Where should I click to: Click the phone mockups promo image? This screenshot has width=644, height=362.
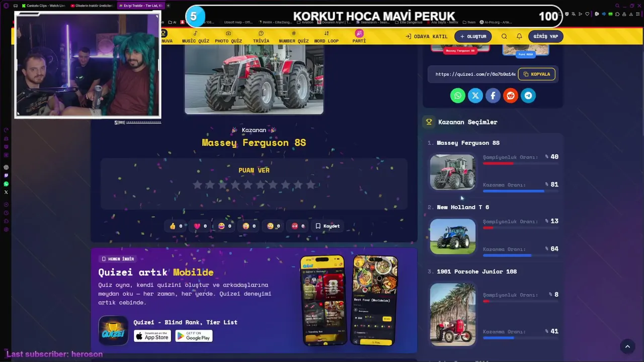349,300
